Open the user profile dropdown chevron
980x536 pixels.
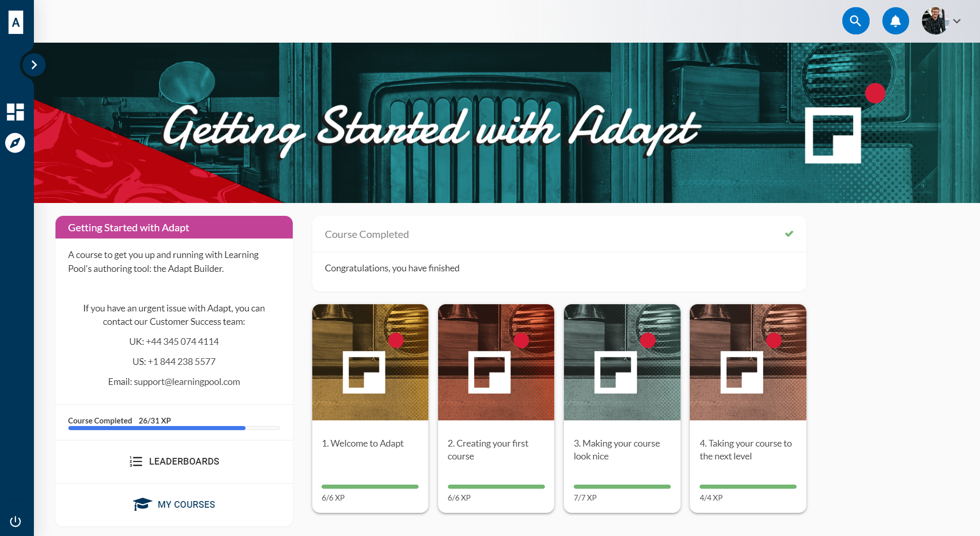click(957, 21)
